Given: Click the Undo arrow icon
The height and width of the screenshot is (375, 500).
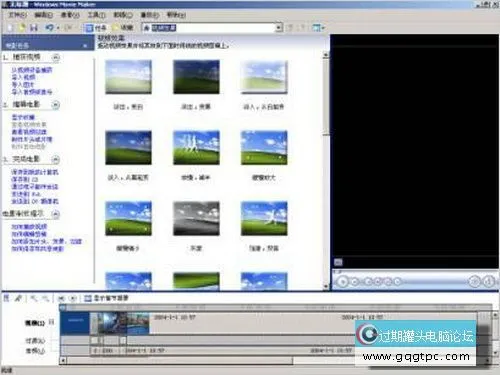Looking at the screenshot, I should coord(49,28).
